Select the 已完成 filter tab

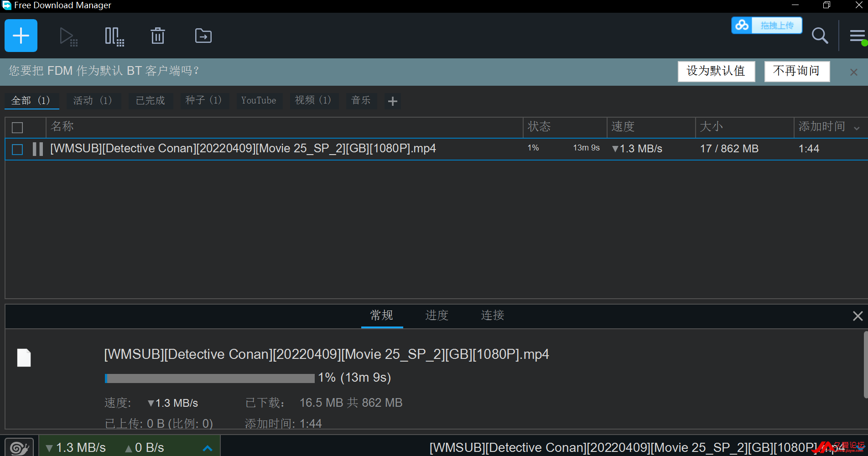click(x=151, y=100)
